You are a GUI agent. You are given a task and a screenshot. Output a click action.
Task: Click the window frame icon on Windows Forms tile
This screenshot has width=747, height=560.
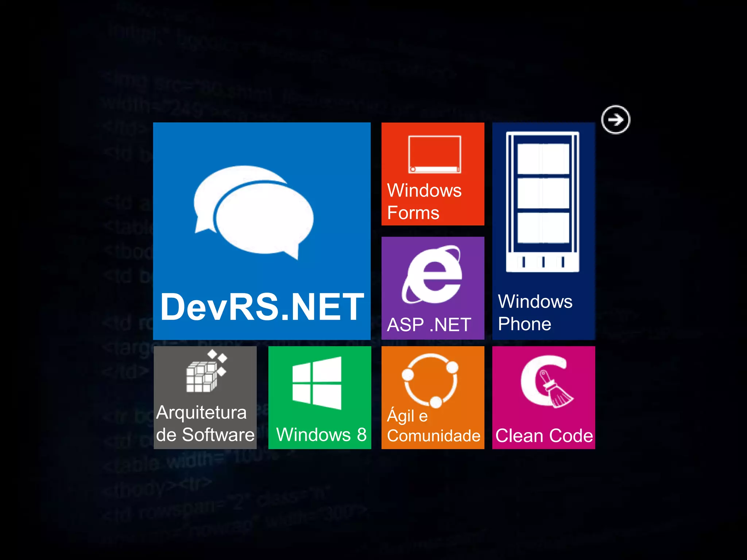(x=434, y=155)
